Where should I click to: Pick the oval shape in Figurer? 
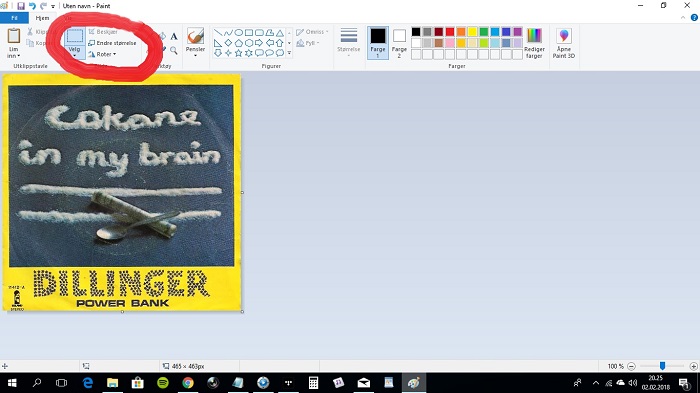(x=239, y=33)
